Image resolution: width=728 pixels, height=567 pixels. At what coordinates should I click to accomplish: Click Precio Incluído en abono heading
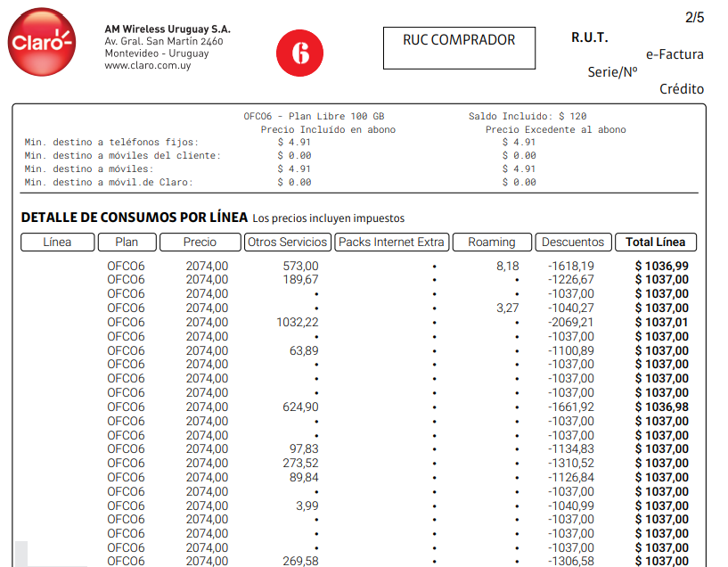[x=328, y=129]
